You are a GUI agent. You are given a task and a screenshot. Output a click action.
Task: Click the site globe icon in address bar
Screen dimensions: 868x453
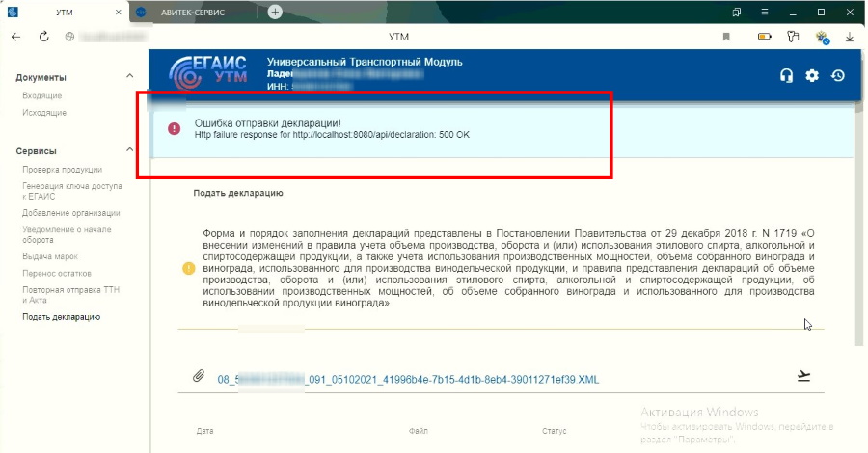[x=69, y=37]
